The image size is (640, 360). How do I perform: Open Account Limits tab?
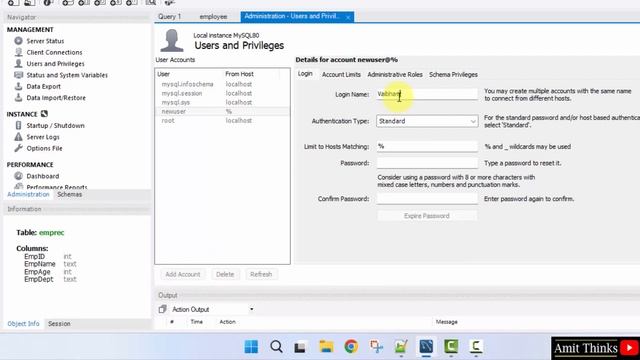341,75
